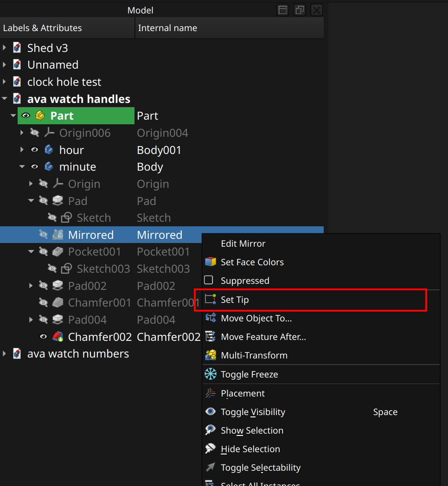Click the clock hole test document icon
This screenshot has height=486, width=448.
click(x=17, y=82)
